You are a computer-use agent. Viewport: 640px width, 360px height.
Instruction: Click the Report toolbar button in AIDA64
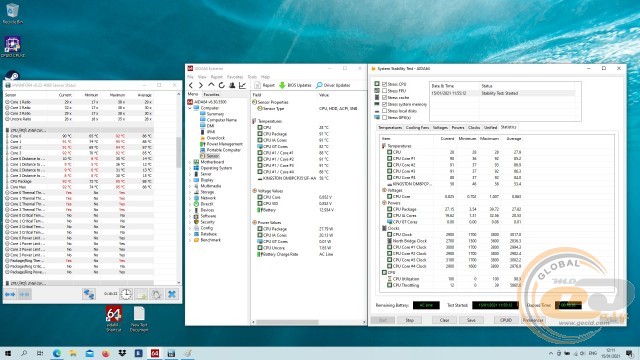264,85
